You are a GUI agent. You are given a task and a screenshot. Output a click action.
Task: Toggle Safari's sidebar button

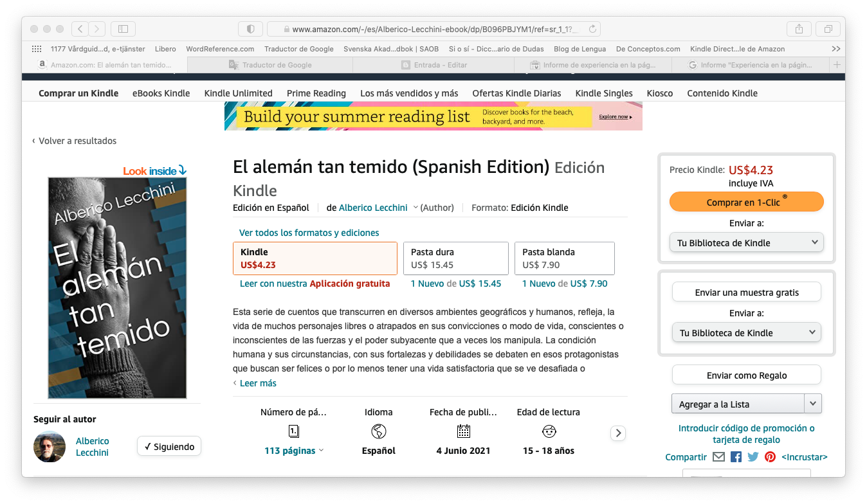123,29
